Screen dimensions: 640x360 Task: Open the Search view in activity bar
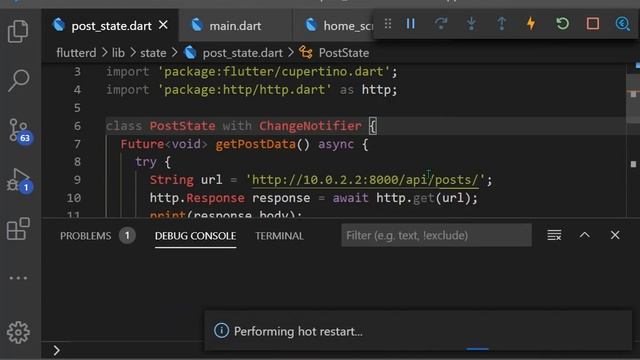[x=18, y=80]
